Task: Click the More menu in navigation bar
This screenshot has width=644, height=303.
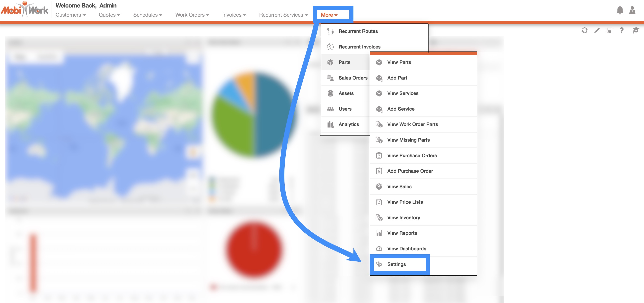Action: coord(329,15)
